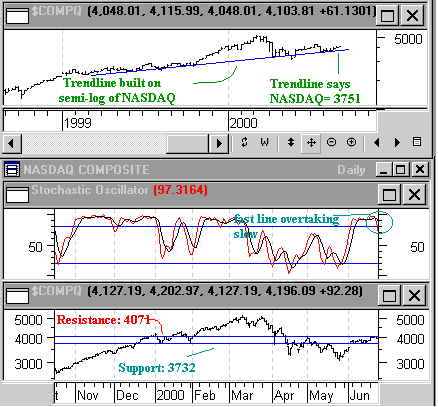
Task: Click the dollar sign symbol toolbar icon
Action: (244, 143)
